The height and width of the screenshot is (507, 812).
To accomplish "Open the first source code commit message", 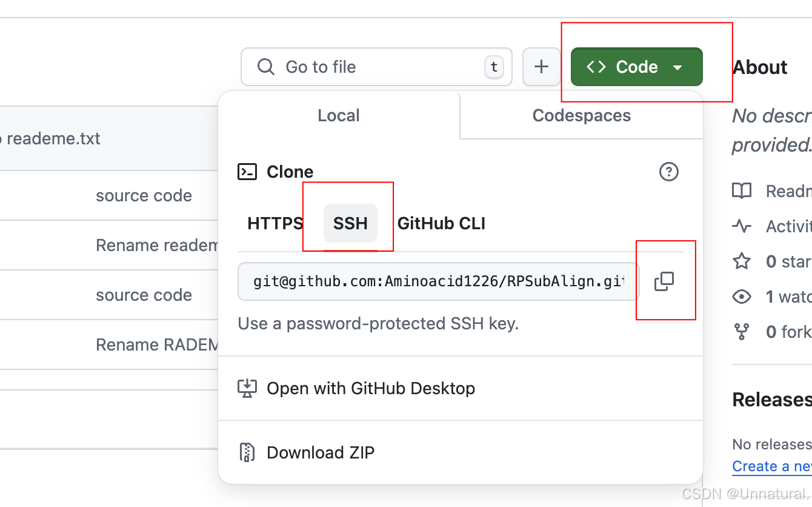I will click(x=144, y=195).
